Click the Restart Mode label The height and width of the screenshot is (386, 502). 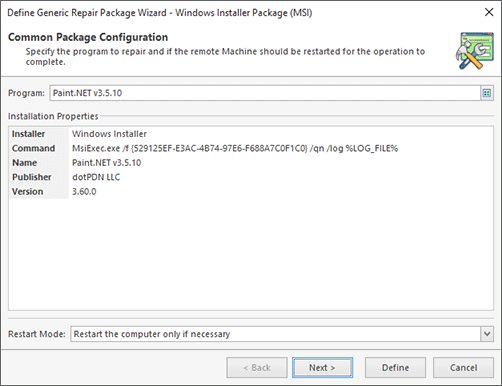click(37, 334)
